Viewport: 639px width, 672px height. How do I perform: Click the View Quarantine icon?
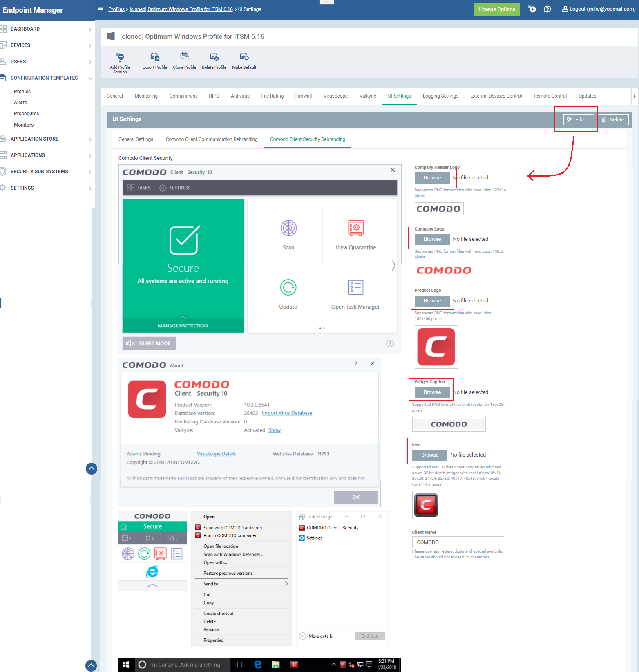click(356, 228)
